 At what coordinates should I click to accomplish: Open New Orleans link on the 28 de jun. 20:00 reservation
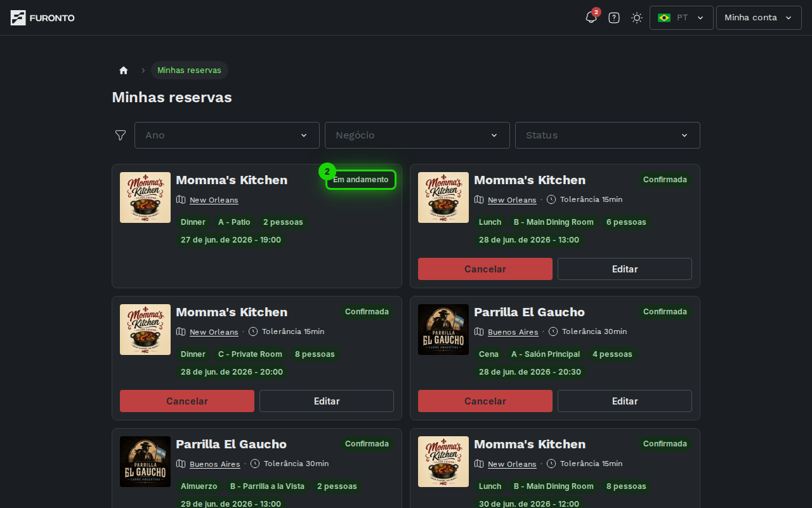pyautogui.click(x=214, y=332)
